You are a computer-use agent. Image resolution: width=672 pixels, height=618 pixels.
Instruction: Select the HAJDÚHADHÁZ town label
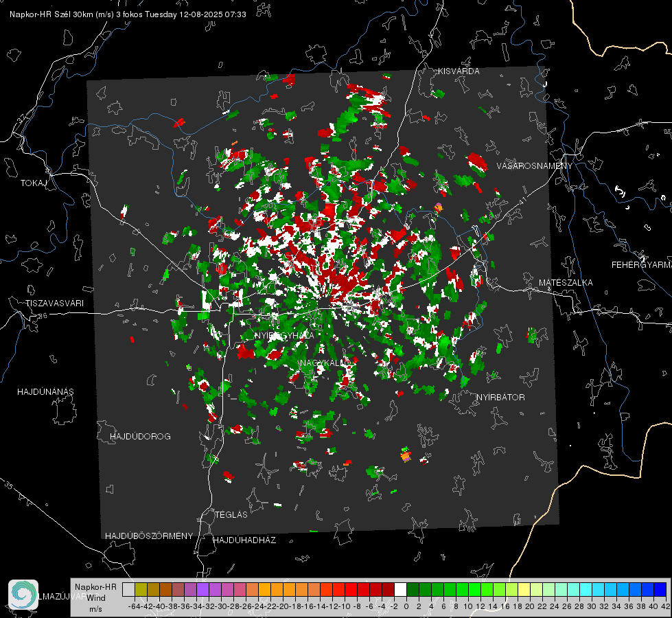point(245,540)
